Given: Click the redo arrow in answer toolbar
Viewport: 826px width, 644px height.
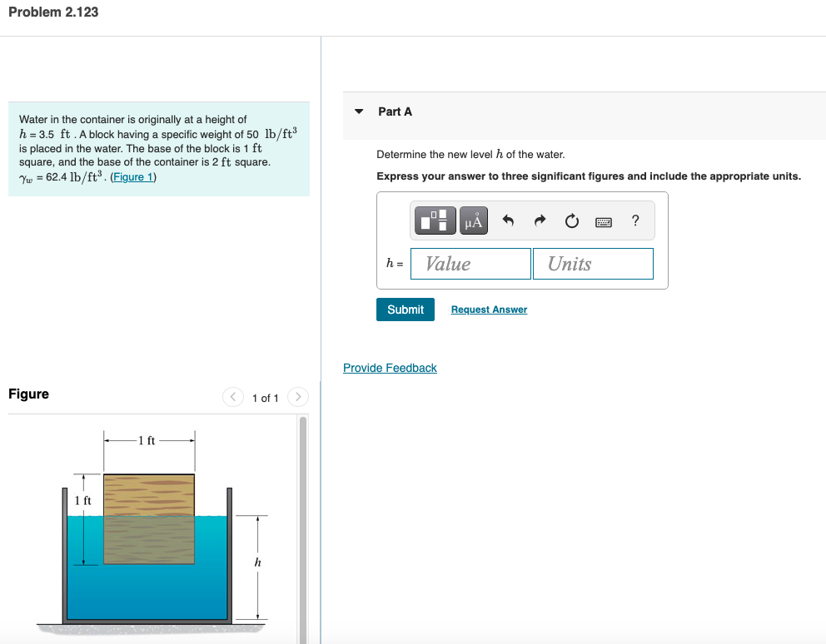Looking at the screenshot, I should tap(540, 220).
